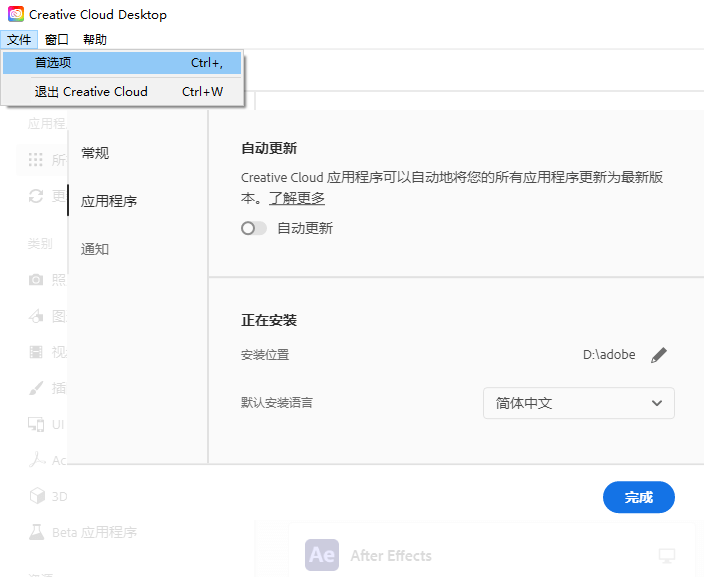Click the all apps grid icon in the sidebar
The image size is (704, 577).
35,159
